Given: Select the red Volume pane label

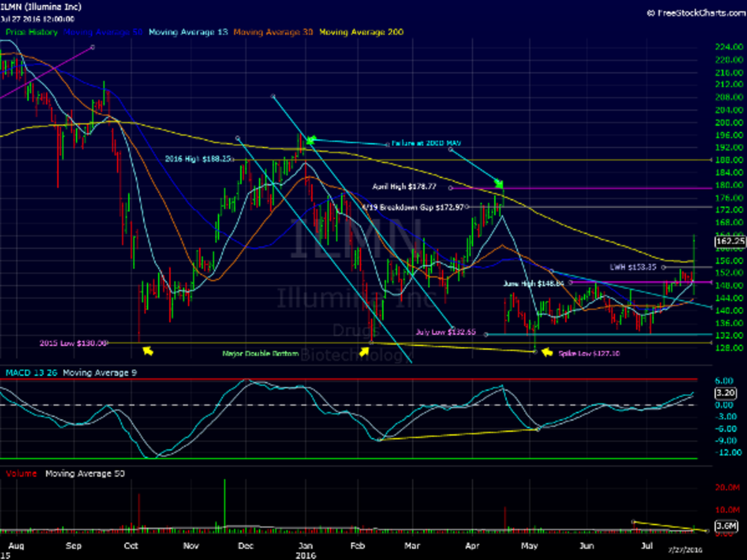Looking at the screenshot, I should (21, 474).
